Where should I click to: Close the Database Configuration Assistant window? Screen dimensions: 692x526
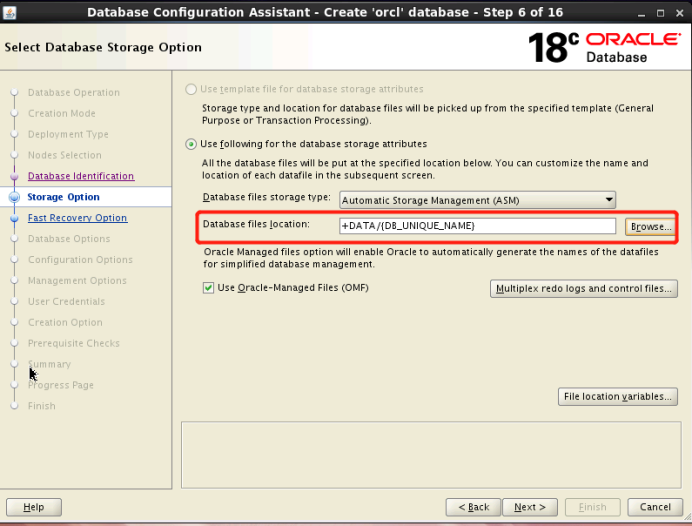tap(680, 13)
